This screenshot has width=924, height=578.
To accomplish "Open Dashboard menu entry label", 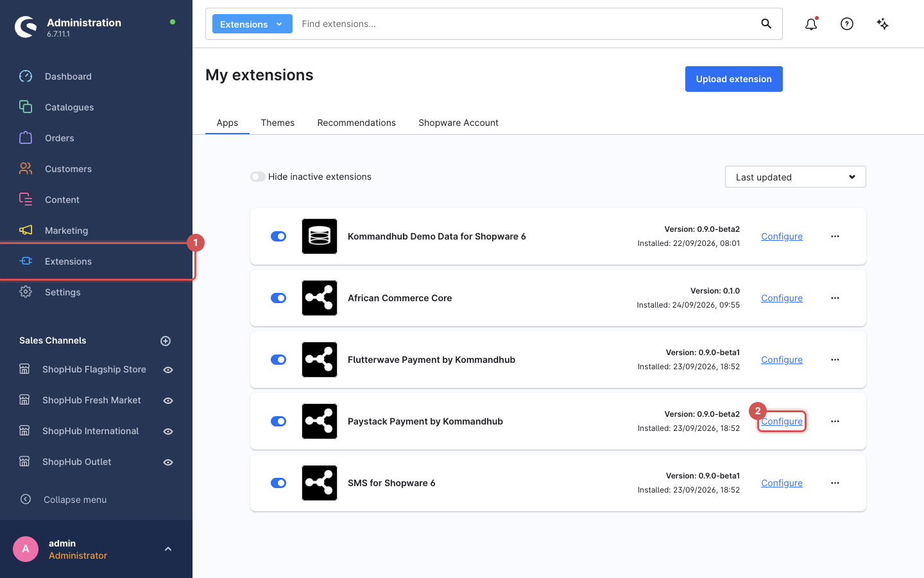I will 68,76.
